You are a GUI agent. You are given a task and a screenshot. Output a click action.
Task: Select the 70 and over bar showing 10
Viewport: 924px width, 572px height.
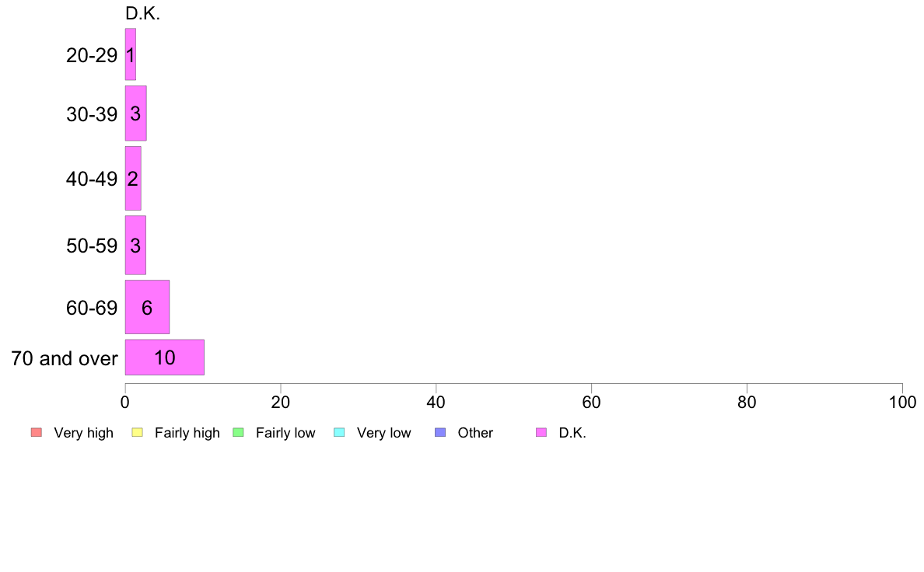click(164, 357)
